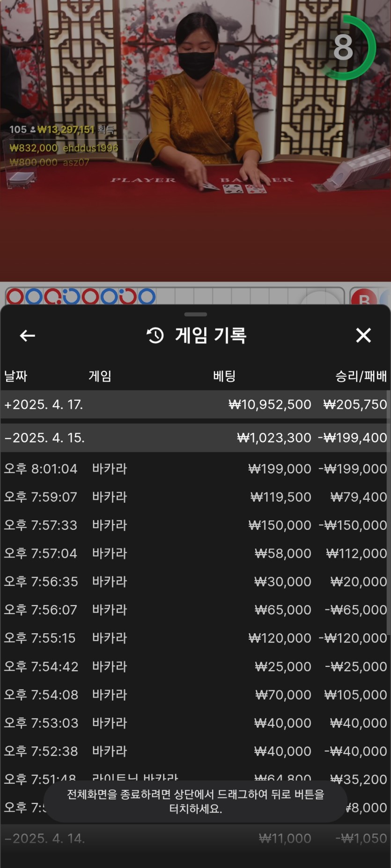Tap the first red circle in roadmap

(15, 297)
